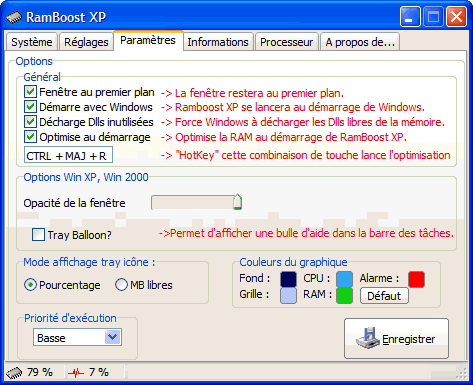Image resolution: width=473 pixels, height=385 pixels.
Task: Toggle the Démarre avec Windows checkbox
Action: click(30, 107)
